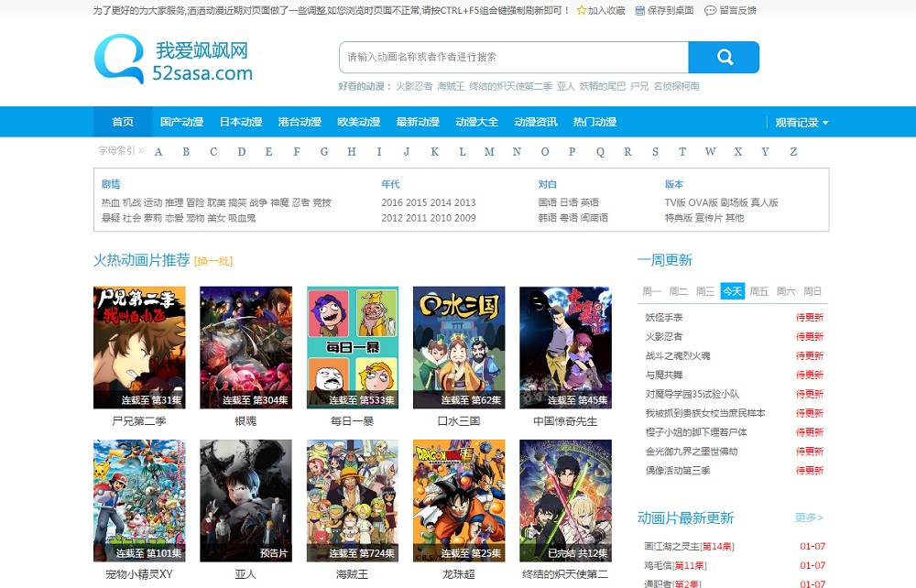Screen dimensions: 916x588
Task: Open the 口水三国 poster thumbnail
Action: tap(459, 347)
